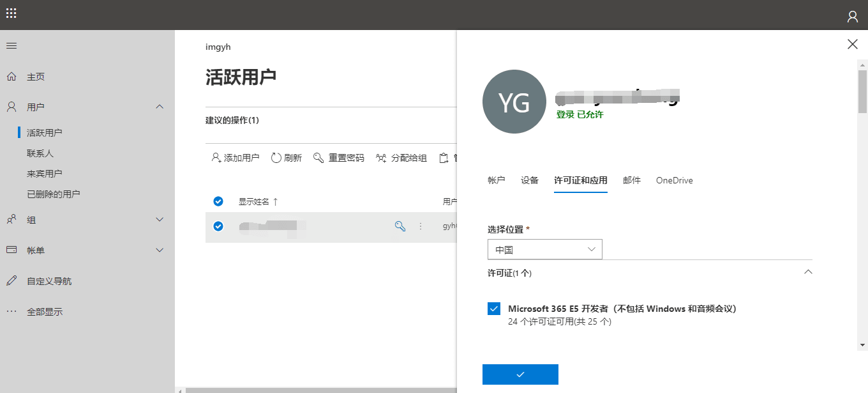The height and width of the screenshot is (393, 868).
Task: Click the 刷新 refresh icon
Action: click(x=276, y=158)
